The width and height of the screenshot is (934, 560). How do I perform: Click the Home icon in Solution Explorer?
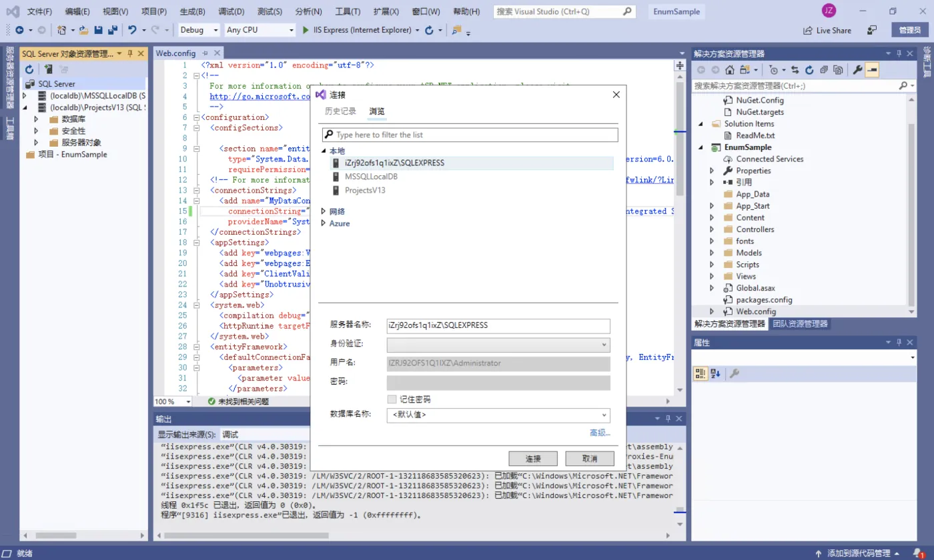(x=730, y=69)
